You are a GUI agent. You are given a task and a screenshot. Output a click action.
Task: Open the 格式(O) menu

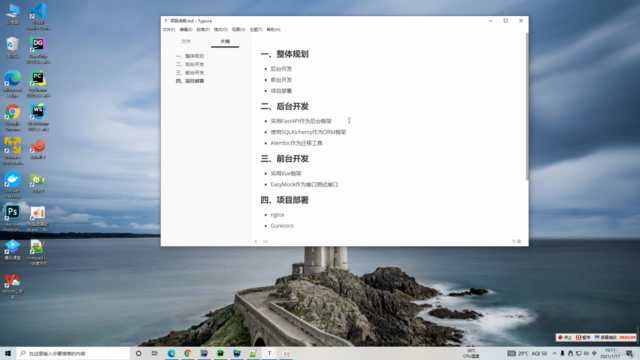pyautogui.click(x=221, y=29)
